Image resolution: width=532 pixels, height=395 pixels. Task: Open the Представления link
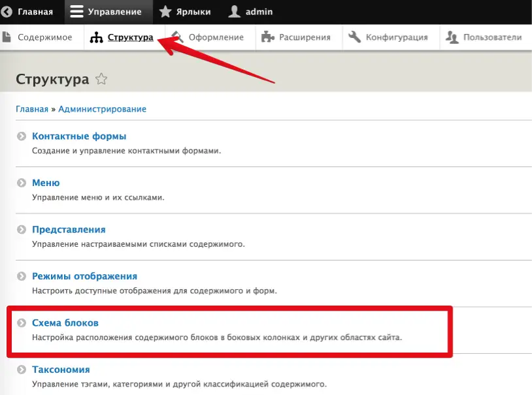click(69, 230)
